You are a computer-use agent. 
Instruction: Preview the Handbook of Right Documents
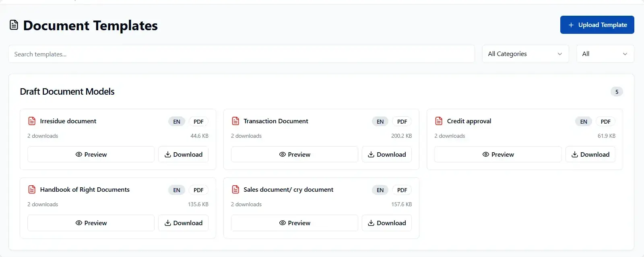click(x=91, y=223)
